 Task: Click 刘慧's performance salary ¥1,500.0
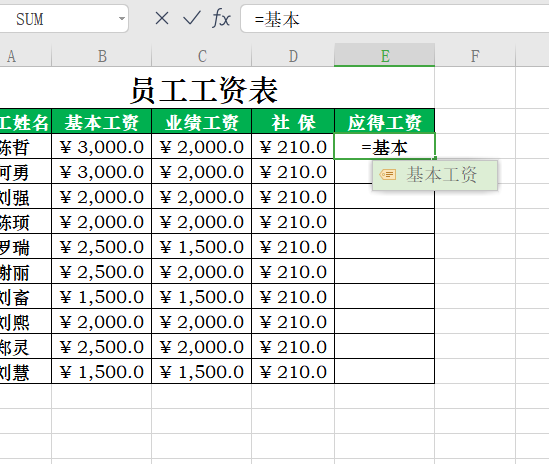point(202,371)
